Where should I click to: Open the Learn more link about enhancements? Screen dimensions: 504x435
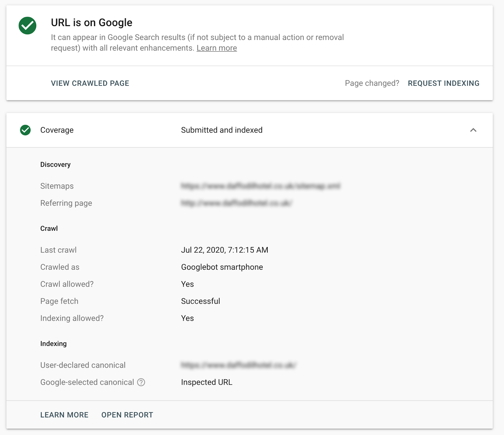[217, 48]
